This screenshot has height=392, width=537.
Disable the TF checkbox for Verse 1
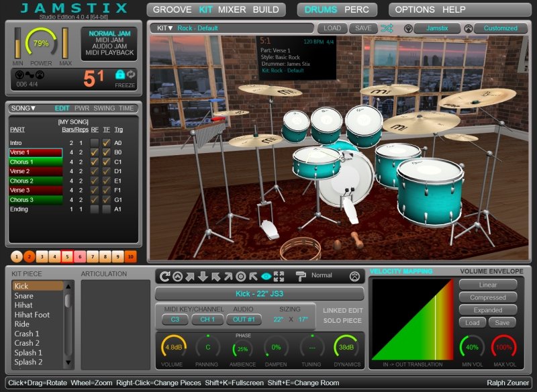tap(107, 152)
